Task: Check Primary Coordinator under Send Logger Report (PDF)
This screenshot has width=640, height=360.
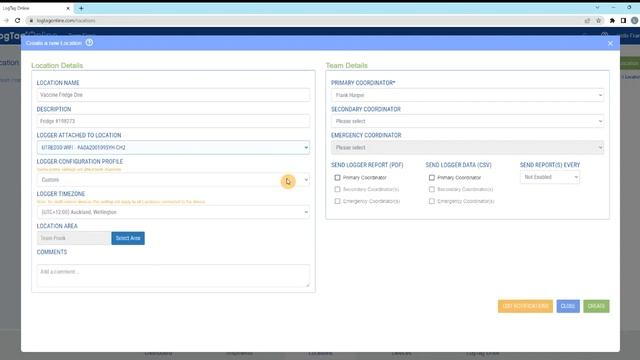Action: pyautogui.click(x=337, y=178)
